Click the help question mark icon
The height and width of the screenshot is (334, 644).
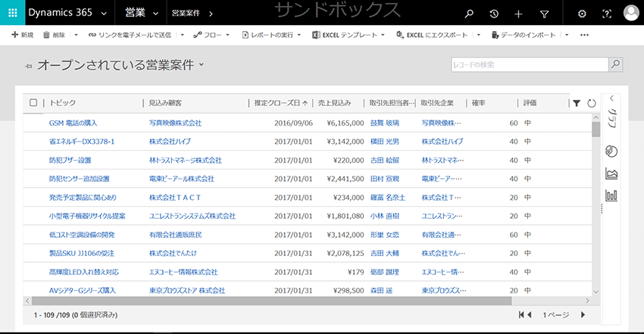tap(607, 14)
